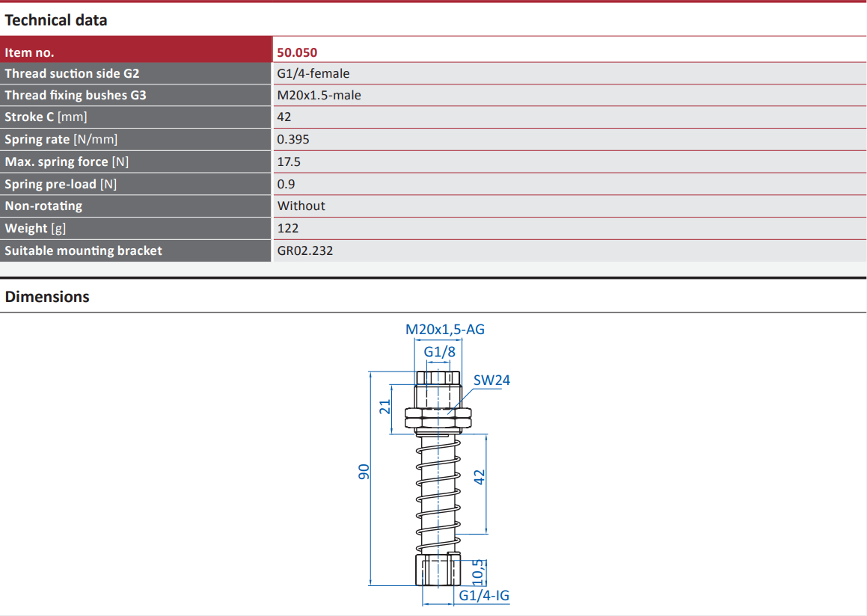Click the spring plunger technical drawing
The width and height of the screenshot is (867, 616).
pos(438,478)
